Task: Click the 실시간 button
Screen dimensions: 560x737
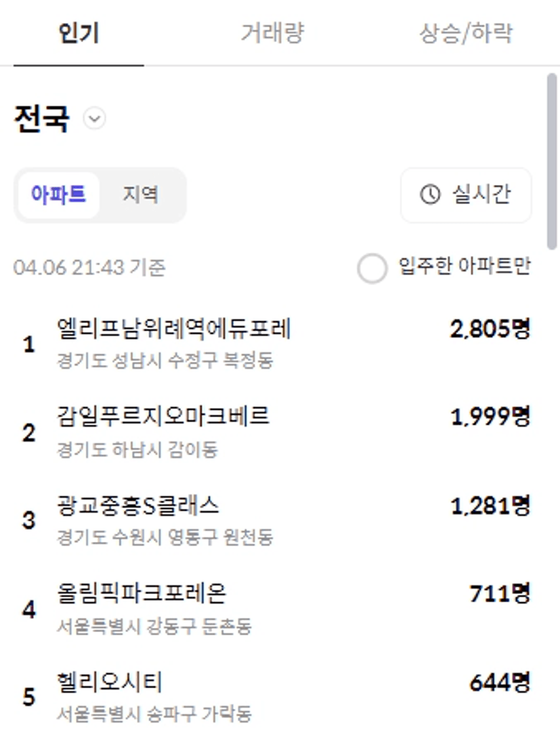Action: pyautogui.click(x=466, y=194)
